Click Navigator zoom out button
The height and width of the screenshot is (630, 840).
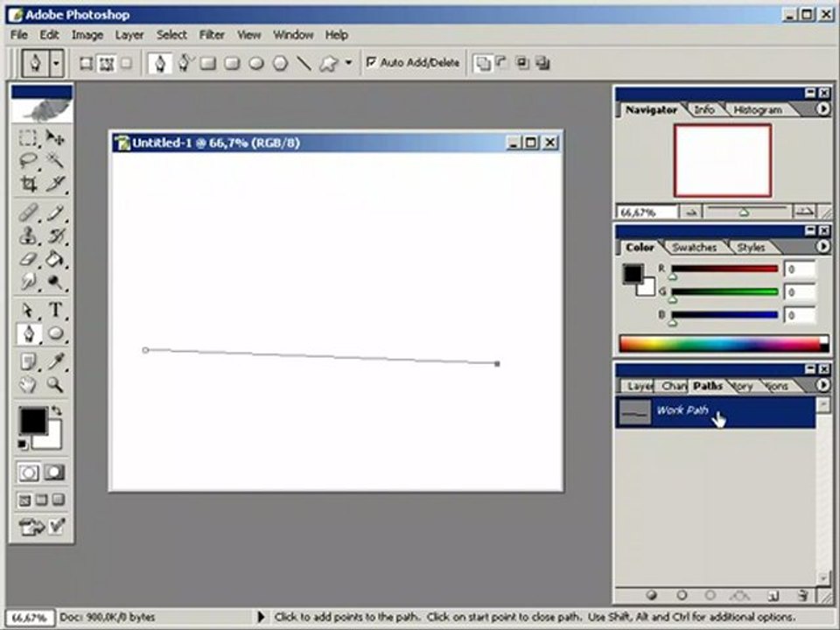pyautogui.click(x=691, y=212)
